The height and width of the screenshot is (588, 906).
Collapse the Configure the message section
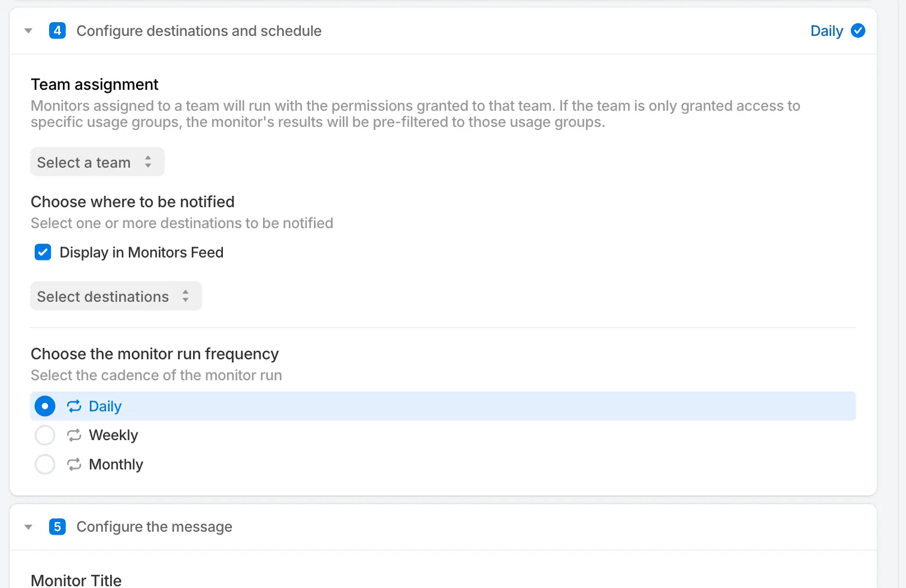pos(28,528)
